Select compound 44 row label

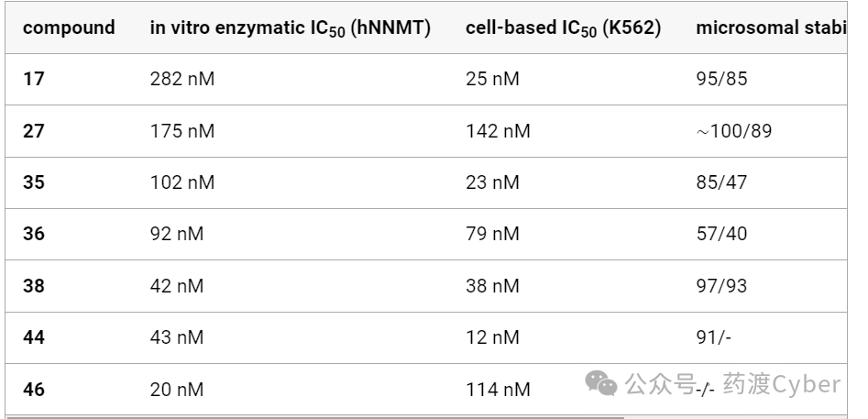(x=34, y=337)
